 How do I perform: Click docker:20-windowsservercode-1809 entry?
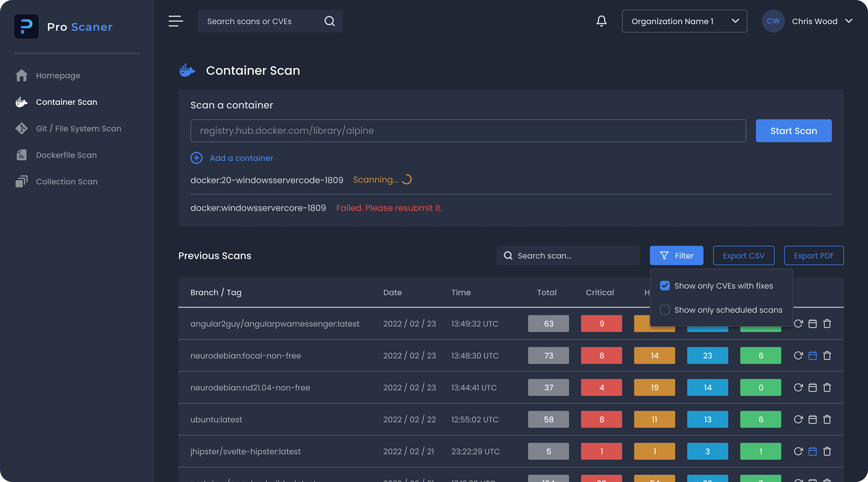point(267,180)
